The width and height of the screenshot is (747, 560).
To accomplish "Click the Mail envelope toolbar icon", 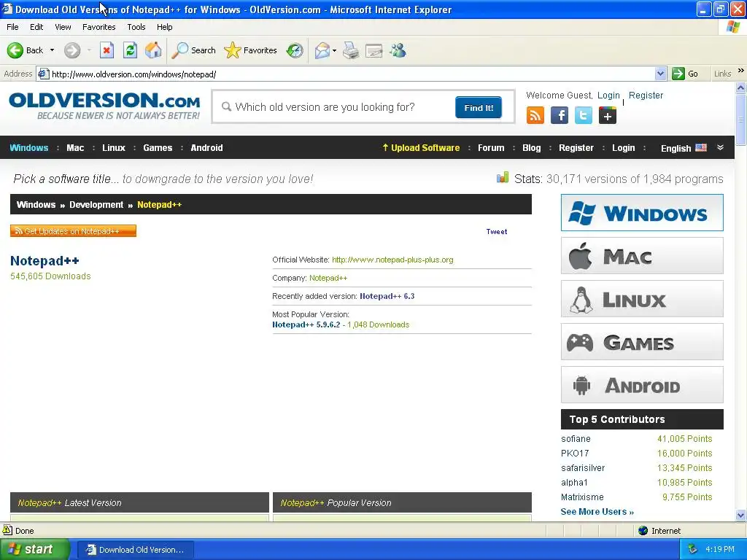I will (322, 50).
